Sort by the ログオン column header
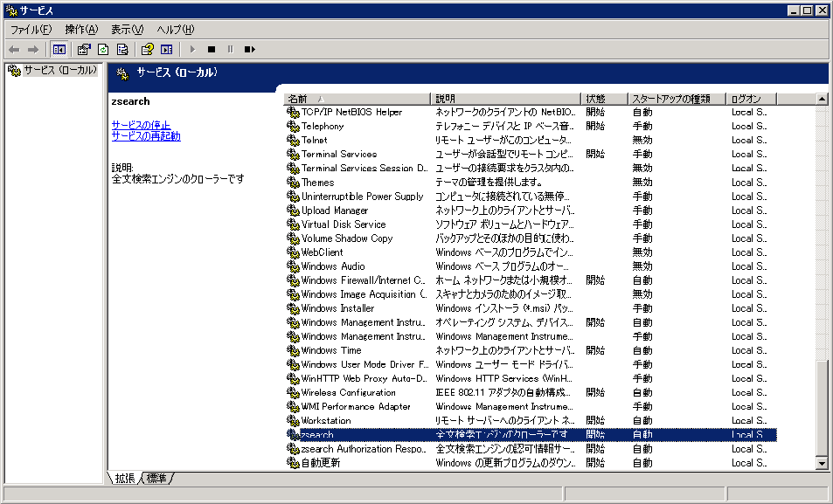The width and height of the screenshot is (833, 504). (752, 99)
